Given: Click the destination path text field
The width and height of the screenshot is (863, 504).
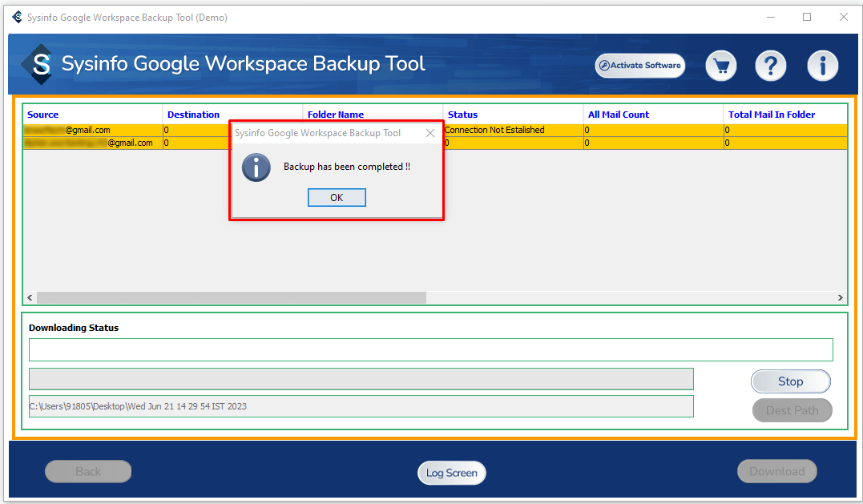Looking at the screenshot, I should 361,406.
